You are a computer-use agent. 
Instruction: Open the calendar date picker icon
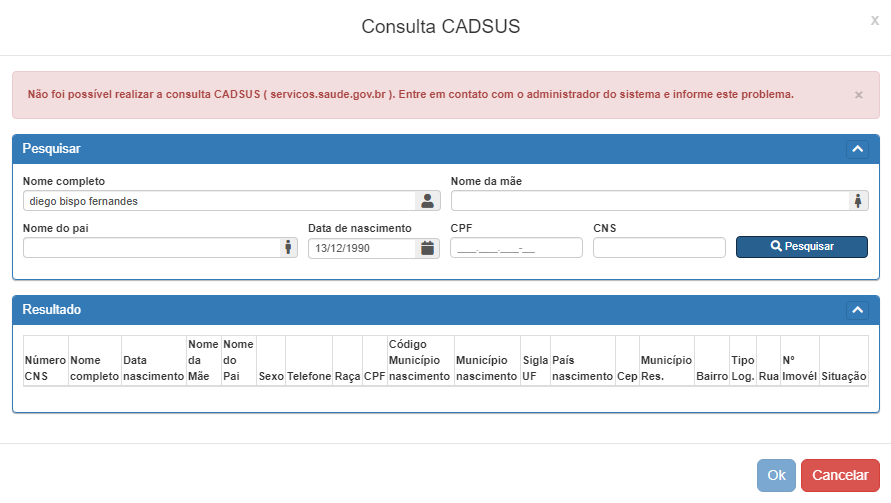tap(428, 247)
